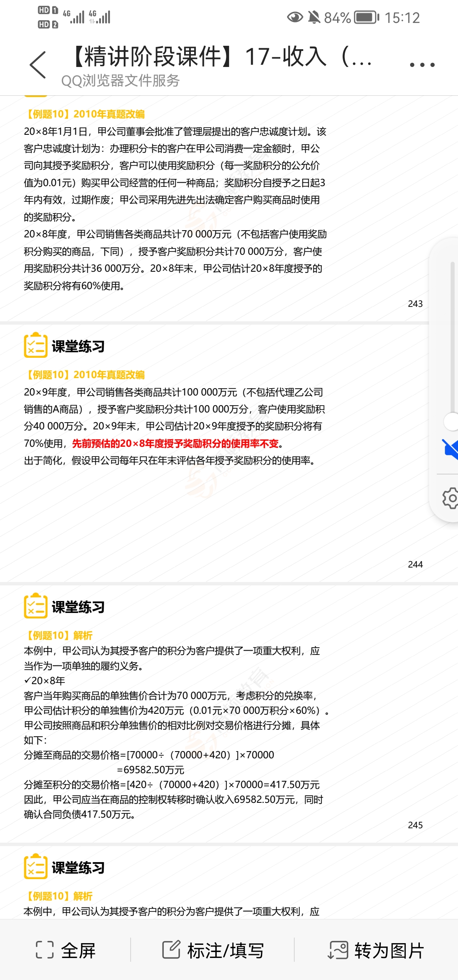The image size is (458, 980).
Task: Enter fullscreen with 全屏 button
Action: coord(66,950)
